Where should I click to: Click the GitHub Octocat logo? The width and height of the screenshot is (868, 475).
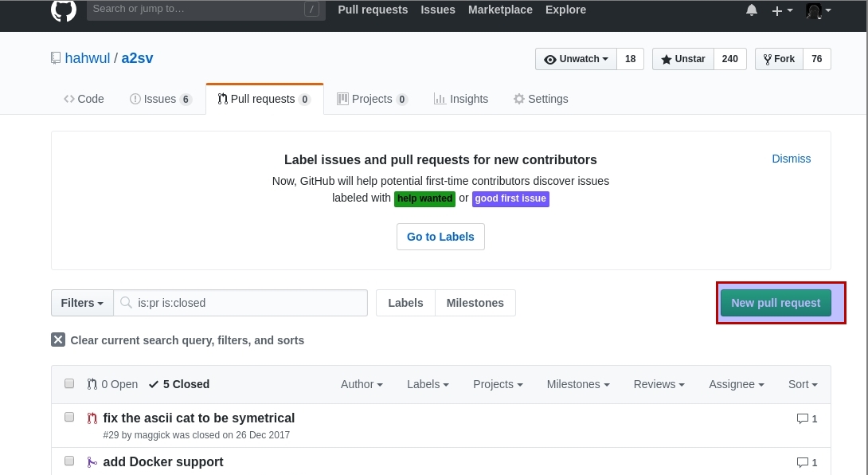pos(64,10)
